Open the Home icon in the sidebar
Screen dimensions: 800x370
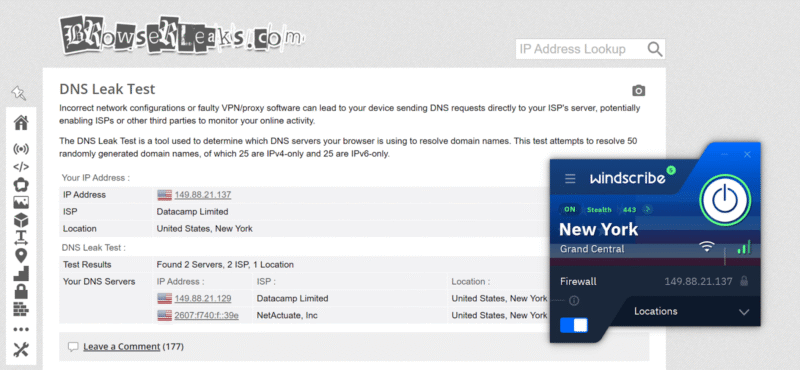21,123
